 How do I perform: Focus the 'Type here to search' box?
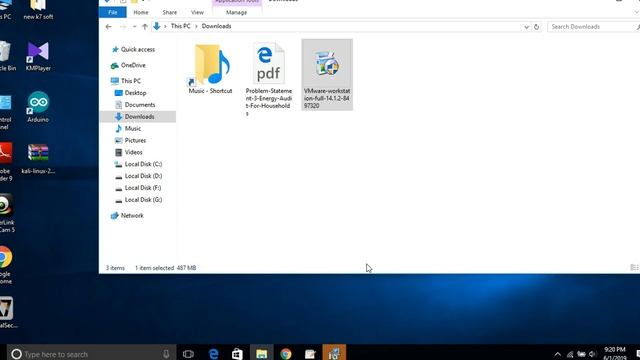92,353
